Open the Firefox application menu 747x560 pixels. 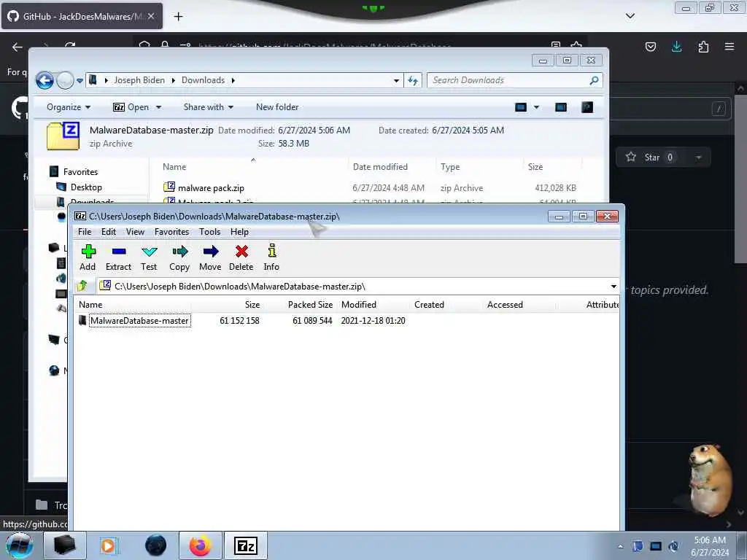(x=729, y=47)
